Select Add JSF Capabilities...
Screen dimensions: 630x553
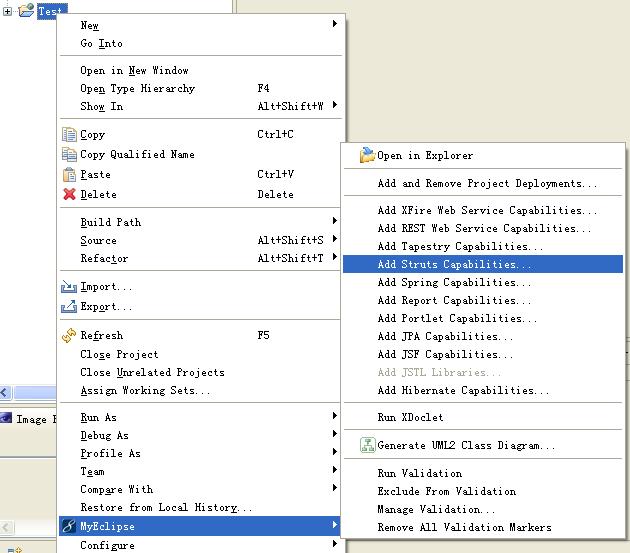pos(483,354)
